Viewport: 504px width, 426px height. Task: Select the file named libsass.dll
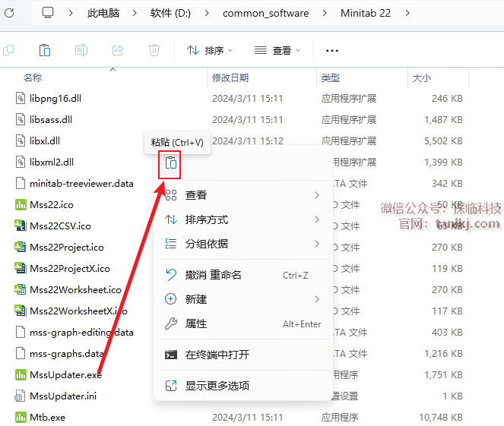51,119
